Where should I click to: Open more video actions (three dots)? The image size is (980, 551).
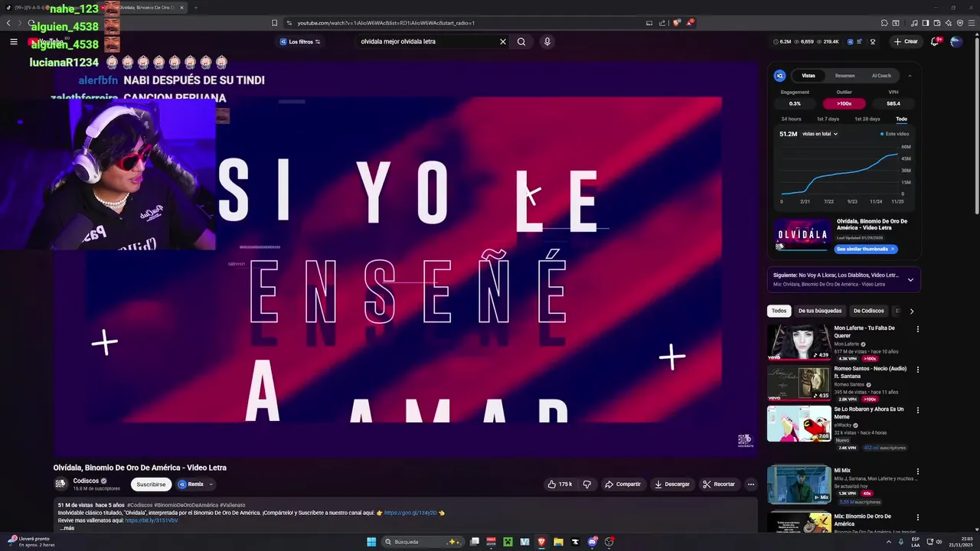751,484
